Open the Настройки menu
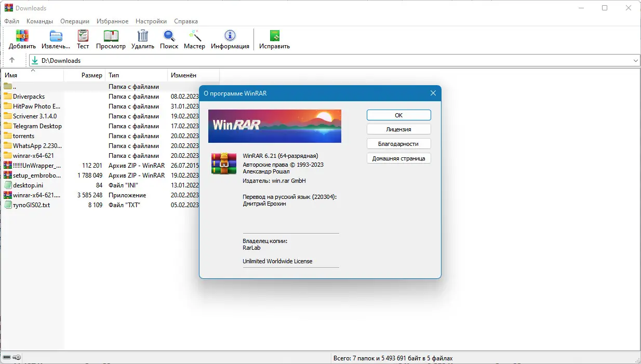 (x=151, y=21)
